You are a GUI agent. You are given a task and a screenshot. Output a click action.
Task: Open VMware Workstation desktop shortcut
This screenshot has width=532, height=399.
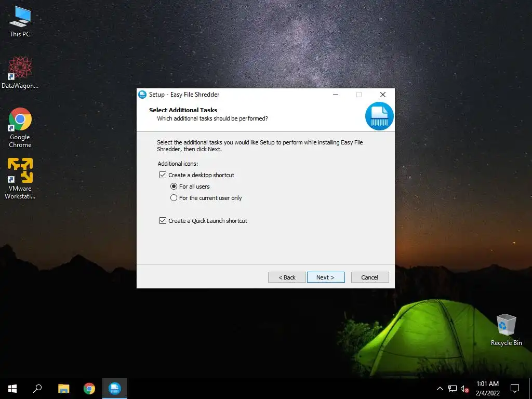20,179
